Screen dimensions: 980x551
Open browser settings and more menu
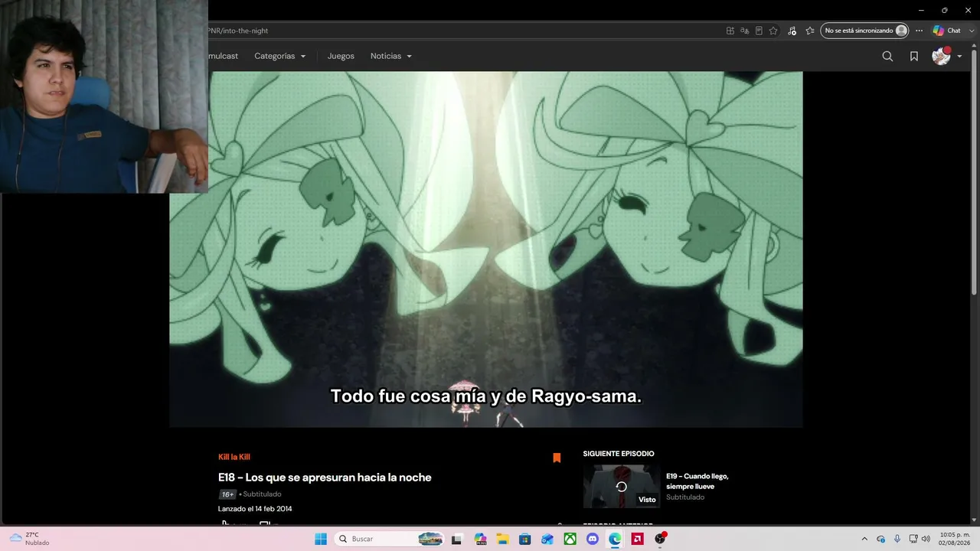click(x=919, y=31)
